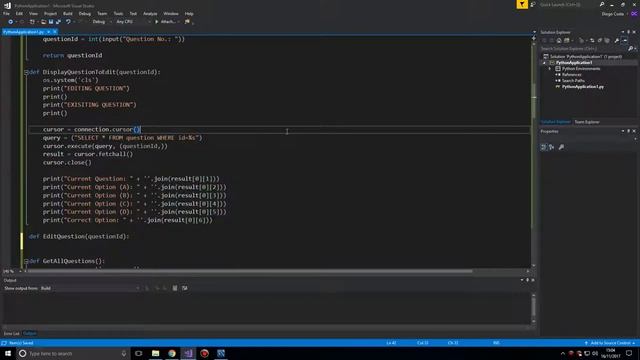This screenshot has width=640, height=360.
Task: Select the References node
Action: coord(571,75)
